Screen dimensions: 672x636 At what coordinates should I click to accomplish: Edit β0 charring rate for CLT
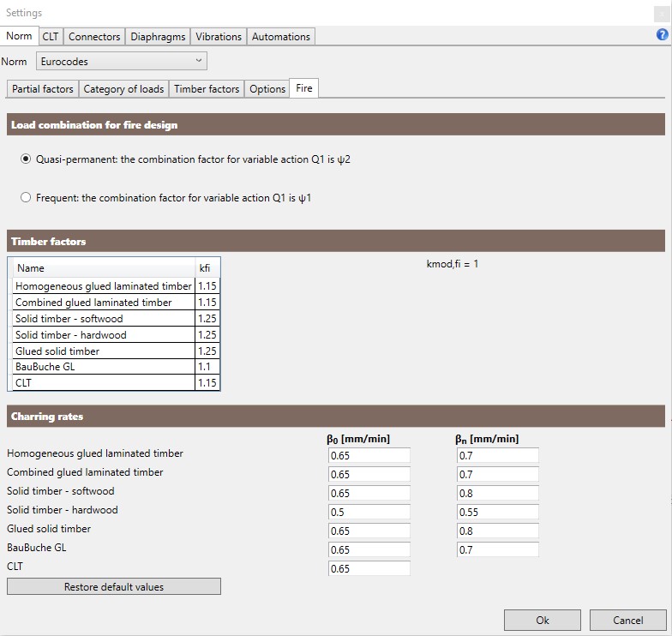[369, 569]
